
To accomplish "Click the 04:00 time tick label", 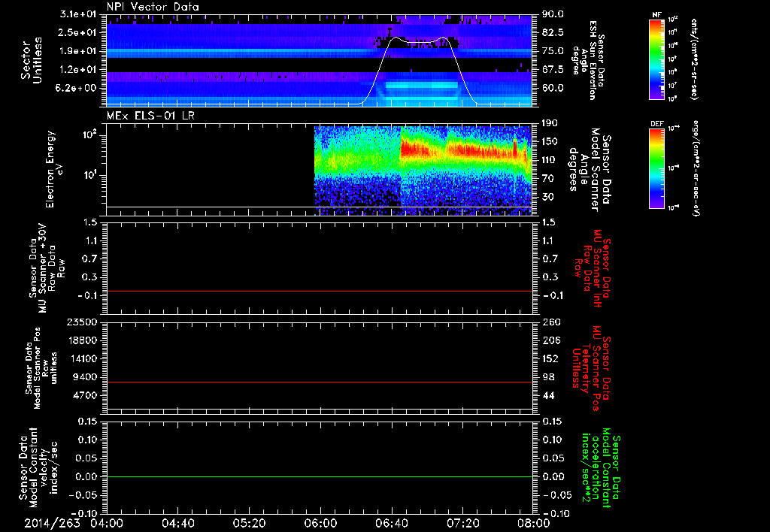I will pos(107,523).
